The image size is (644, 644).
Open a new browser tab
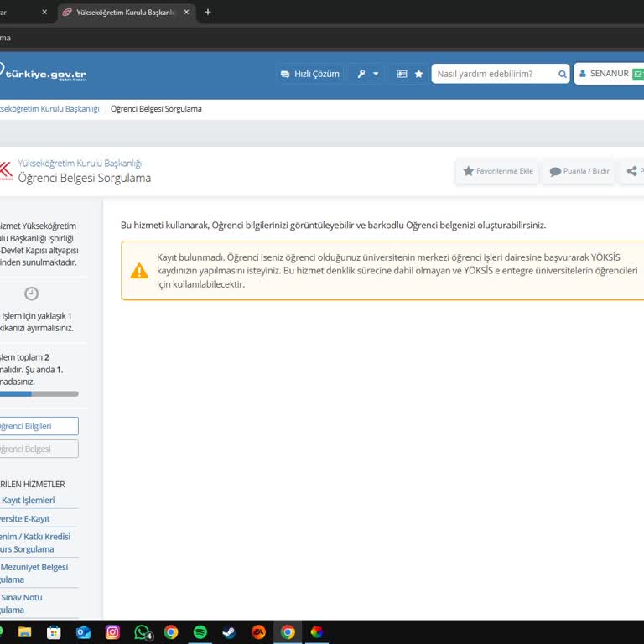208,12
